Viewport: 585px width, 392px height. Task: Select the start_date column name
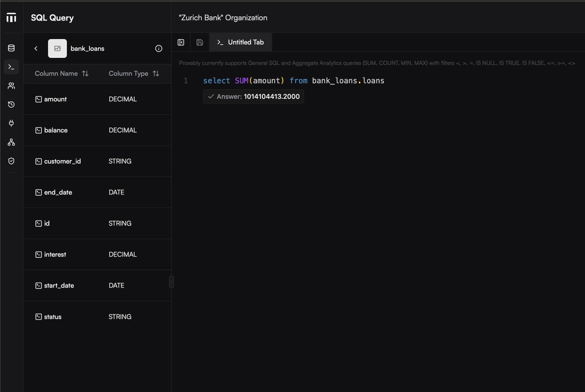[59, 285]
